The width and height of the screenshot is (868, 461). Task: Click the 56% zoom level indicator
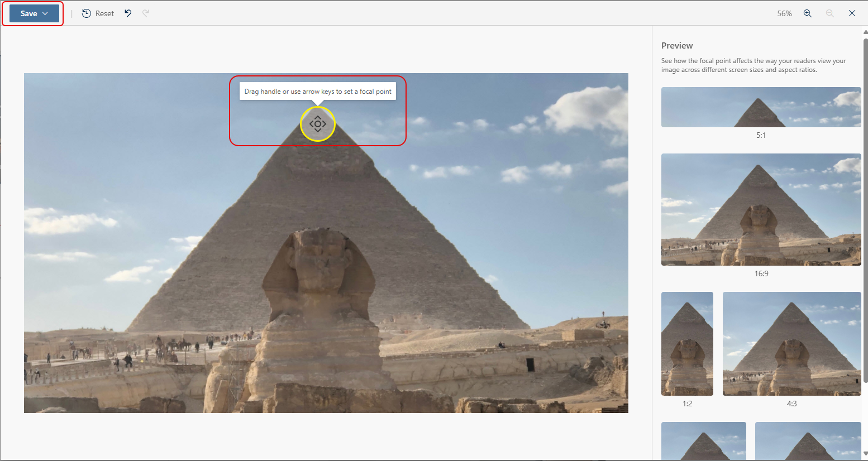pyautogui.click(x=784, y=13)
